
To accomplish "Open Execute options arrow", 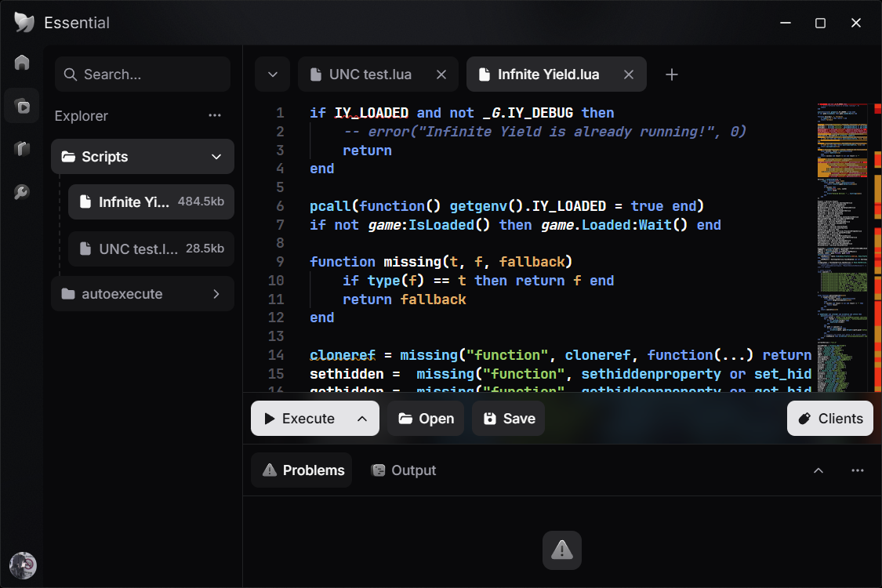I will [362, 419].
